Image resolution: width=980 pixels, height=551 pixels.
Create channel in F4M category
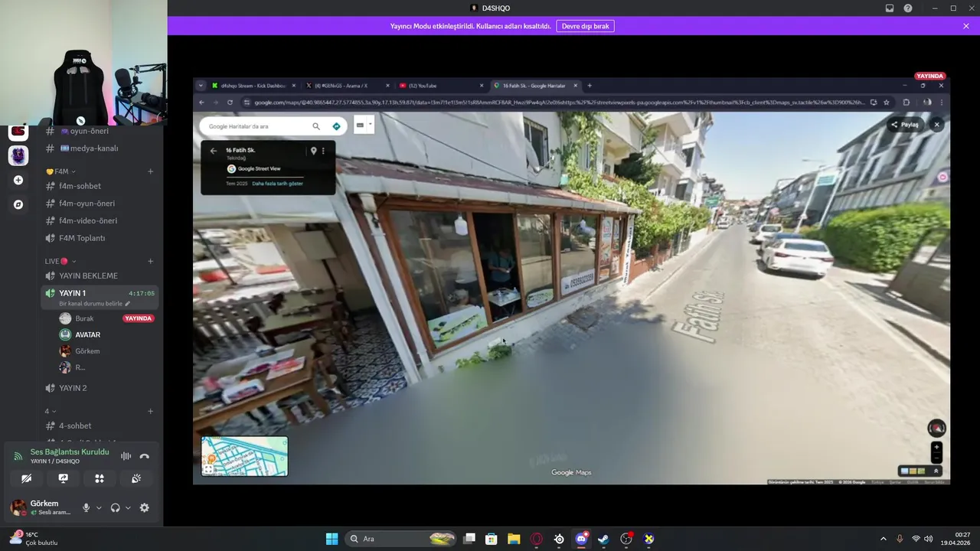150,171
